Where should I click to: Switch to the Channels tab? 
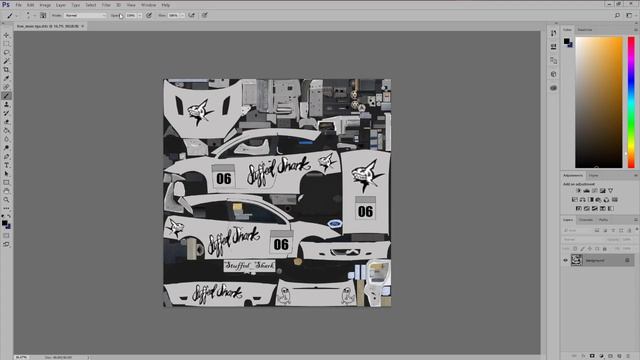(x=586, y=220)
